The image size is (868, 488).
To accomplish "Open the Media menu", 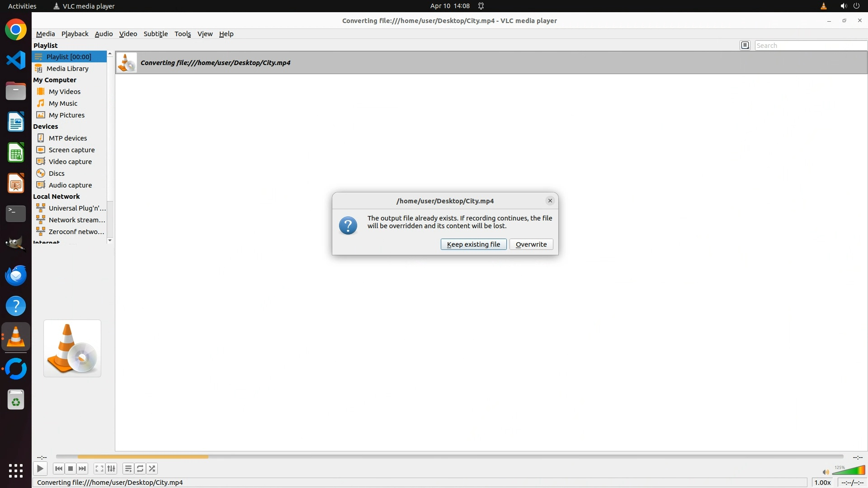I will (45, 34).
